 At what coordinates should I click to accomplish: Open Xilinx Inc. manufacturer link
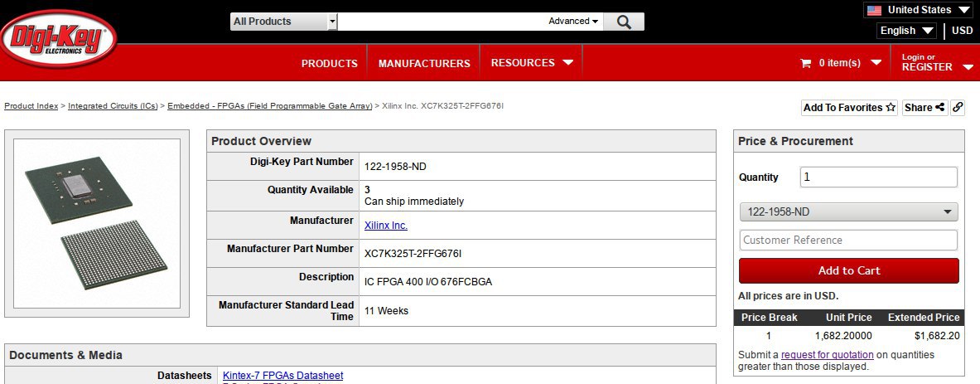[x=386, y=226]
